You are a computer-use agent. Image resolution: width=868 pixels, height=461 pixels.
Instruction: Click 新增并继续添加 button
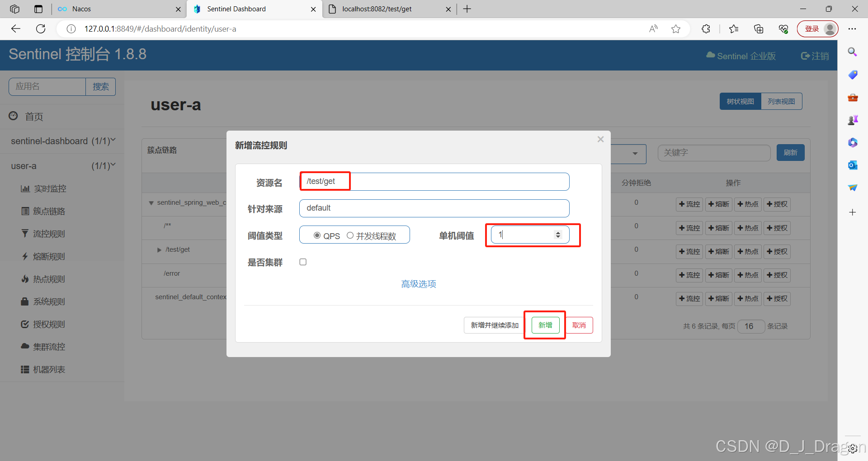click(x=495, y=325)
